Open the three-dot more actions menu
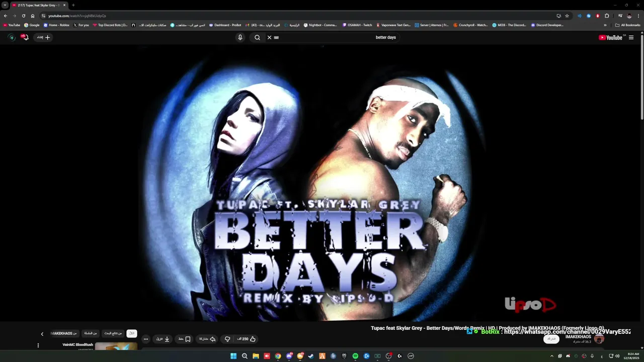Viewport: 644px width, 362px height. coord(146,339)
